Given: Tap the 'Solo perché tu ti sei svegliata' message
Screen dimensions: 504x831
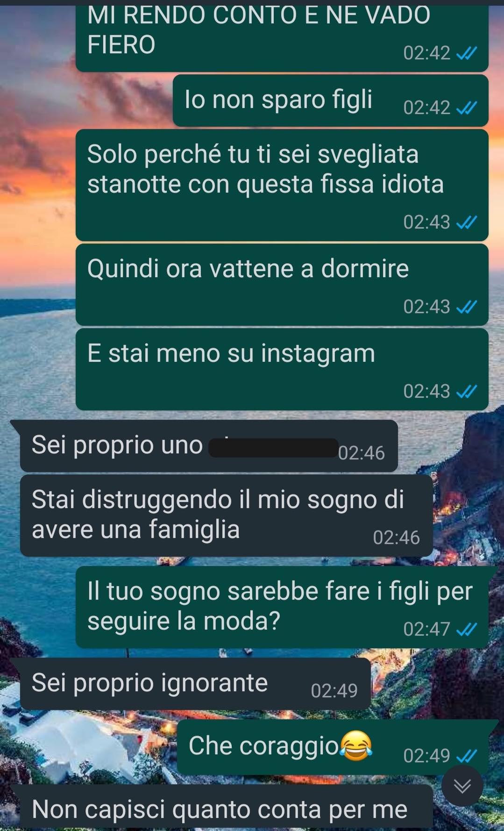Looking at the screenshot, I should click(282, 185).
